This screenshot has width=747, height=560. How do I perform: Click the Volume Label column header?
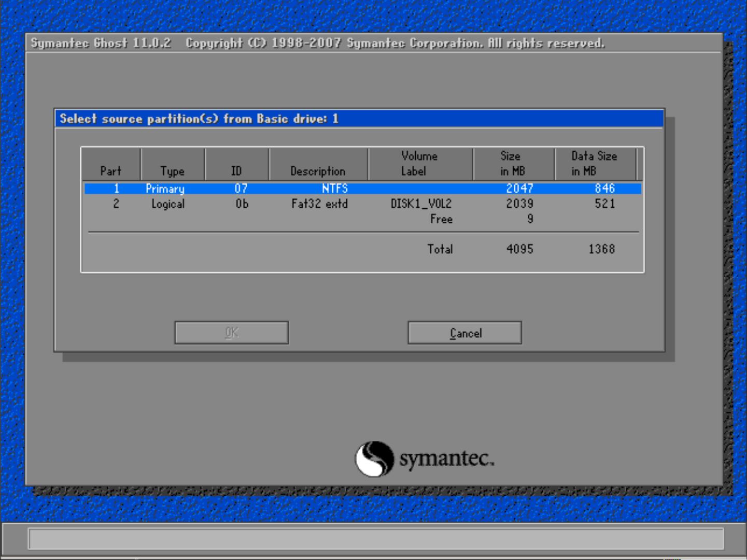pos(420,164)
